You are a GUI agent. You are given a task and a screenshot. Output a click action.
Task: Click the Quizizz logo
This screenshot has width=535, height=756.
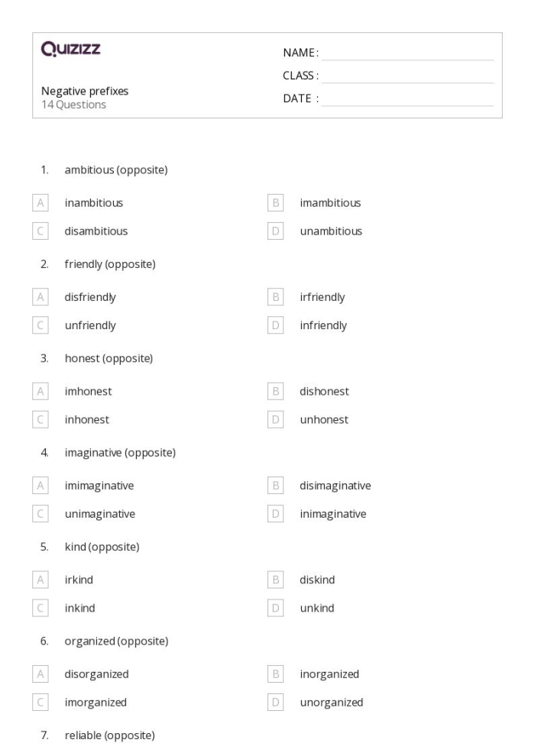[x=70, y=49]
